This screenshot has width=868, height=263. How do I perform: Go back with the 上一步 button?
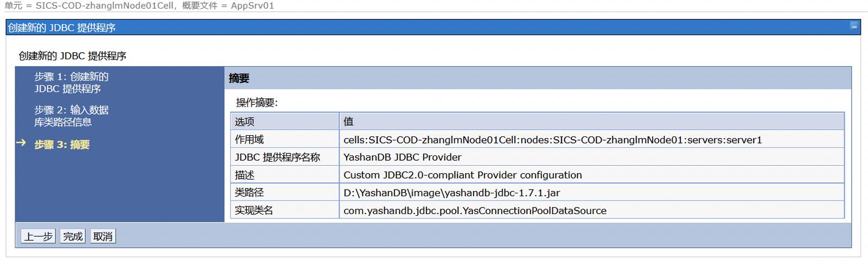click(39, 236)
